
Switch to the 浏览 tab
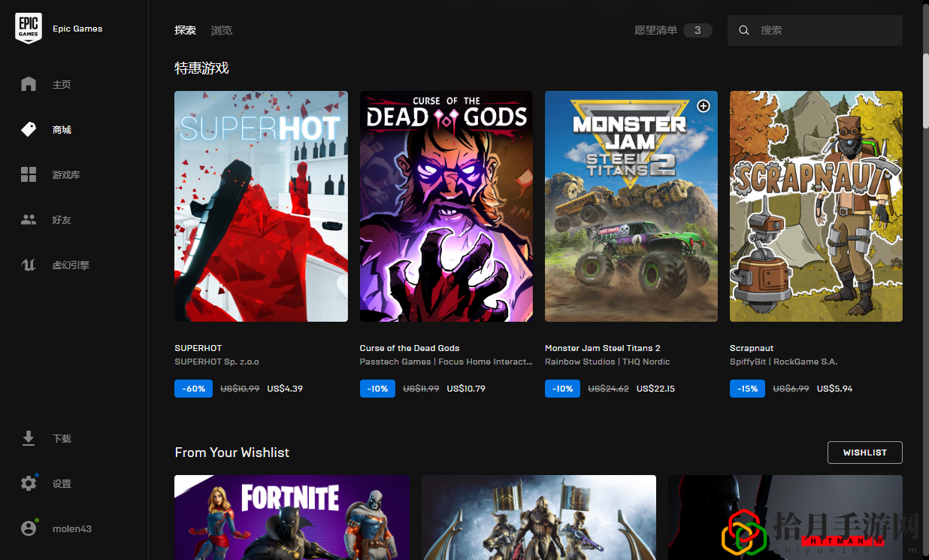click(x=221, y=30)
